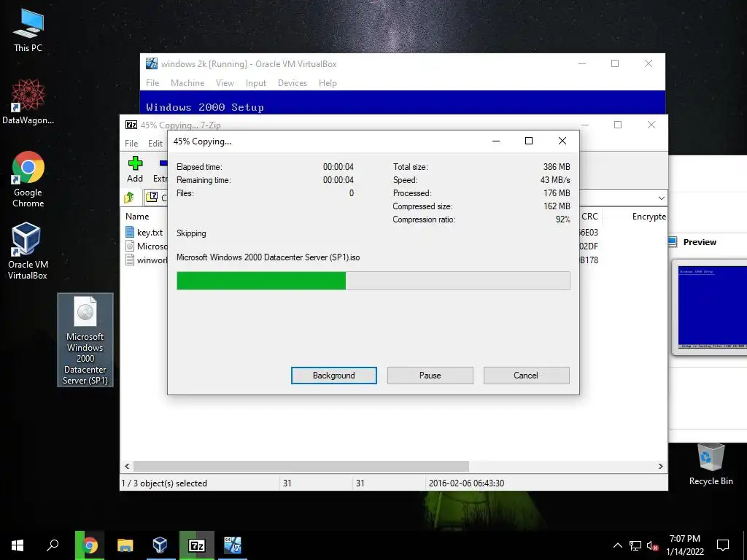The image size is (747, 560).
Task: Expand 7-Zip address bar dropdown
Action: pos(661,198)
